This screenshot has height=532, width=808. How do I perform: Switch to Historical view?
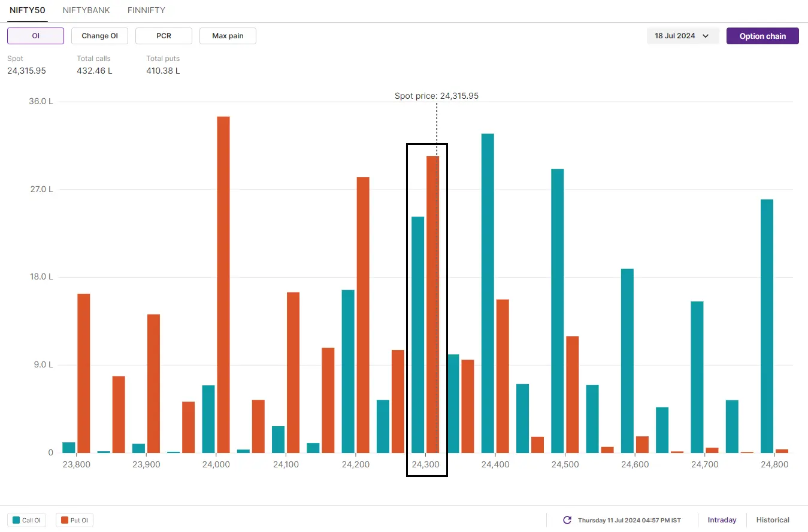point(773,520)
